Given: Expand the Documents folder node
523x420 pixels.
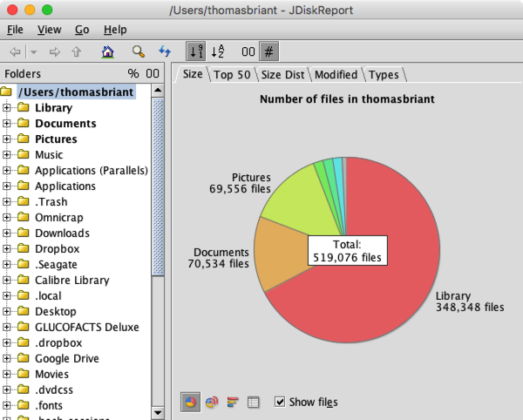Looking at the screenshot, I should pyautogui.click(x=6, y=124).
